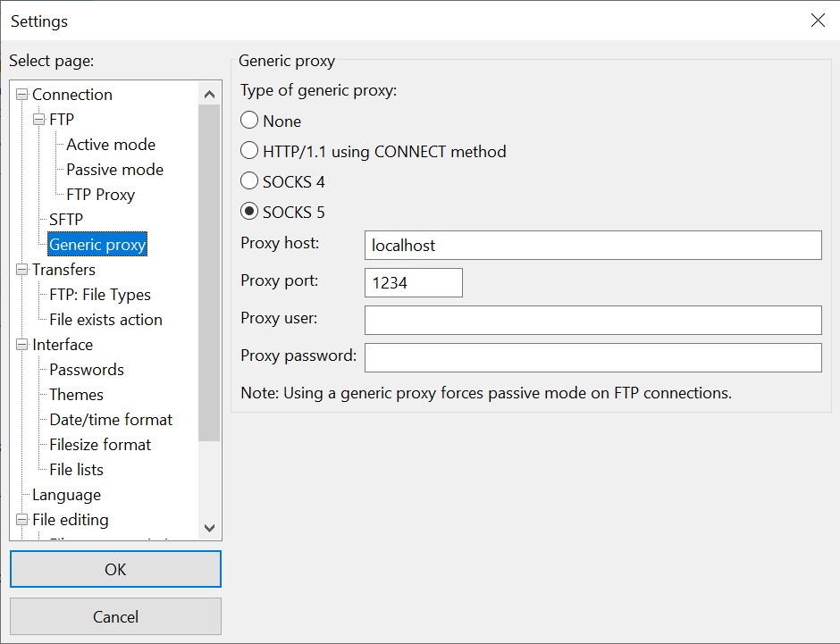Open the FTP Proxy settings page

point(100,194)
